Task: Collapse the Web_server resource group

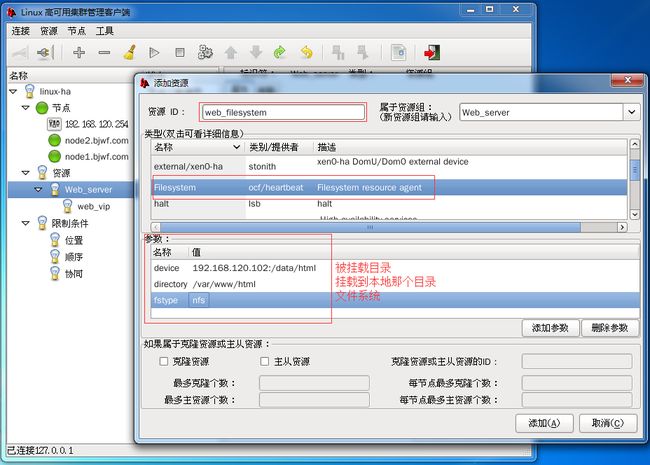Action: pos(38,189)
